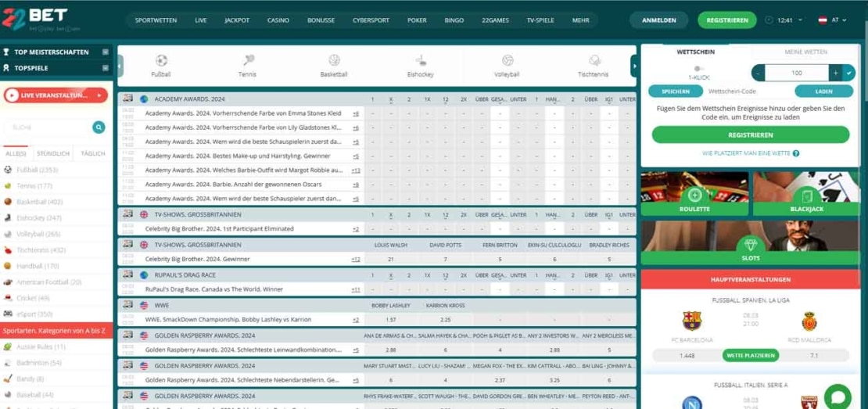
Task: Select odds 2.25 for Karrion Kross
Action: pyautogui.click(x=446, y=320)
